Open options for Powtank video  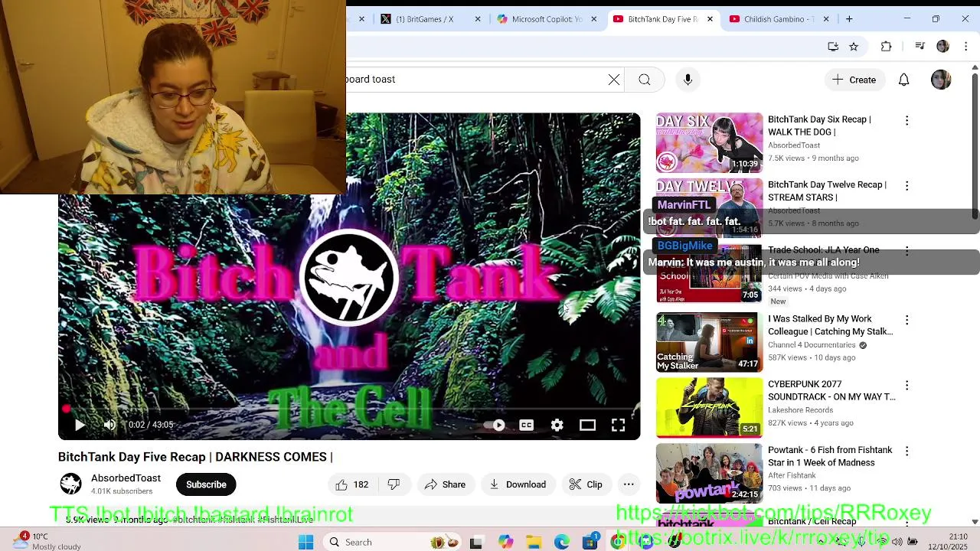coord(906,451)
